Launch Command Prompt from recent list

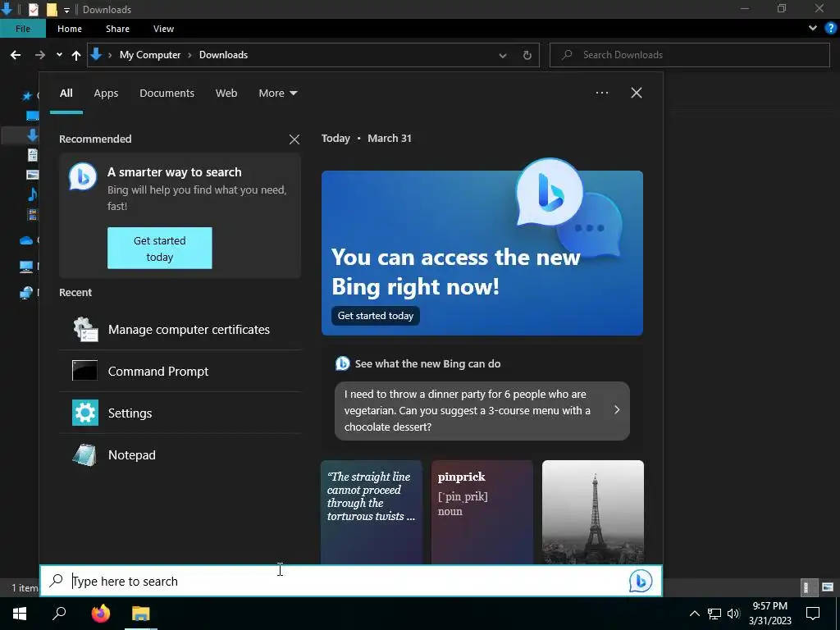pos(180,372)
